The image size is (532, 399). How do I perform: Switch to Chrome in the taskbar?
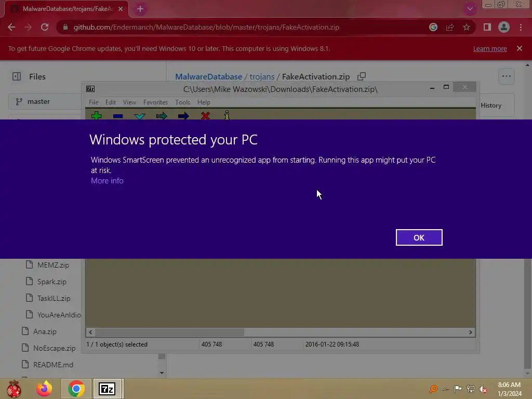76,389
